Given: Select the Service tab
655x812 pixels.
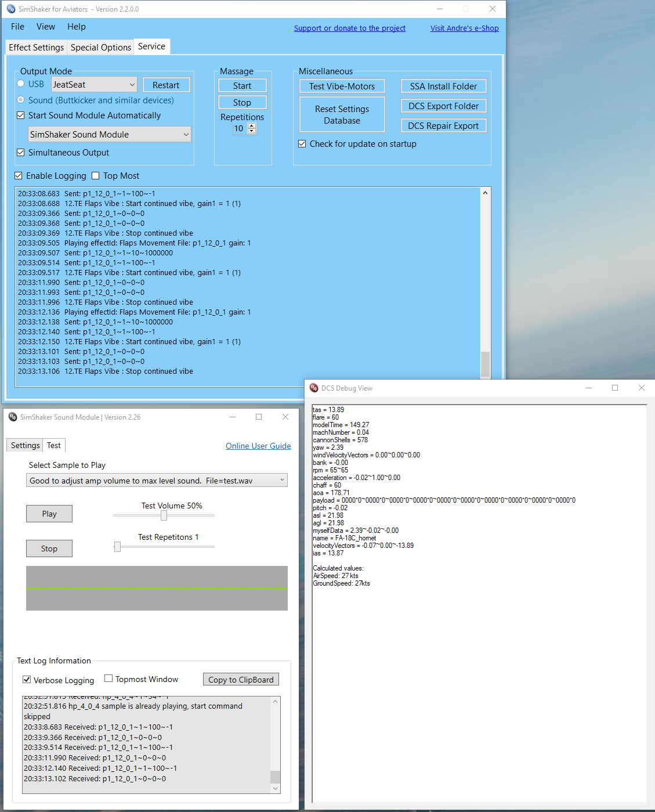Looking at the screenshot, I should [152, 46].
